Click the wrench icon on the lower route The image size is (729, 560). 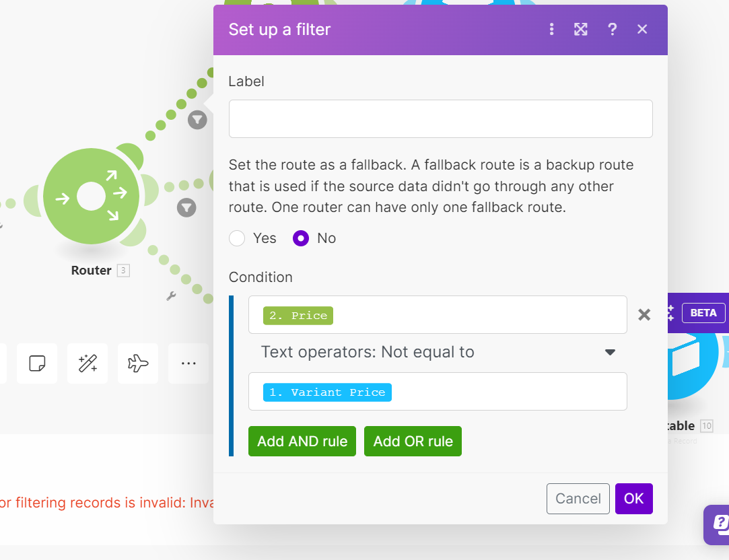tap(171, 295)
